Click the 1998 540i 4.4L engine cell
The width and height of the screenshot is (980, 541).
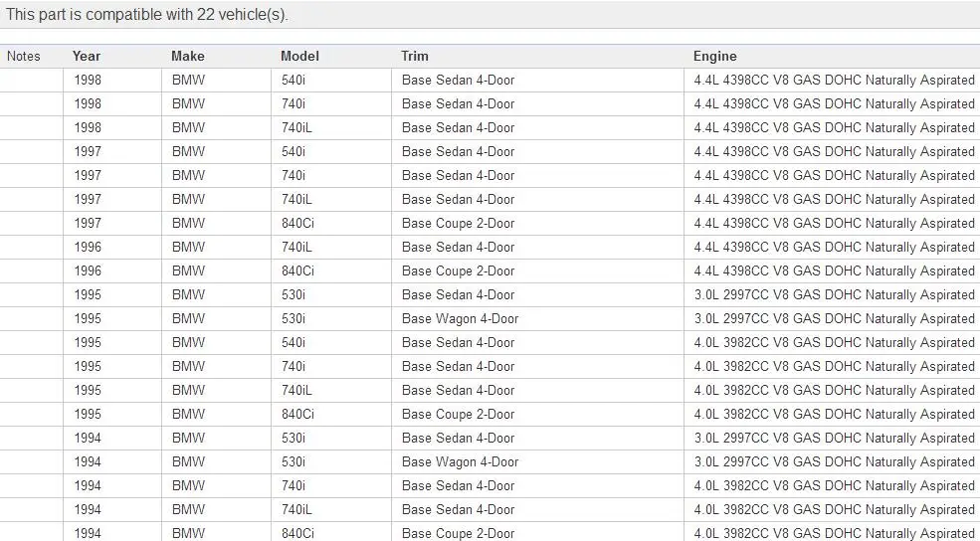[x=834, y=80]
